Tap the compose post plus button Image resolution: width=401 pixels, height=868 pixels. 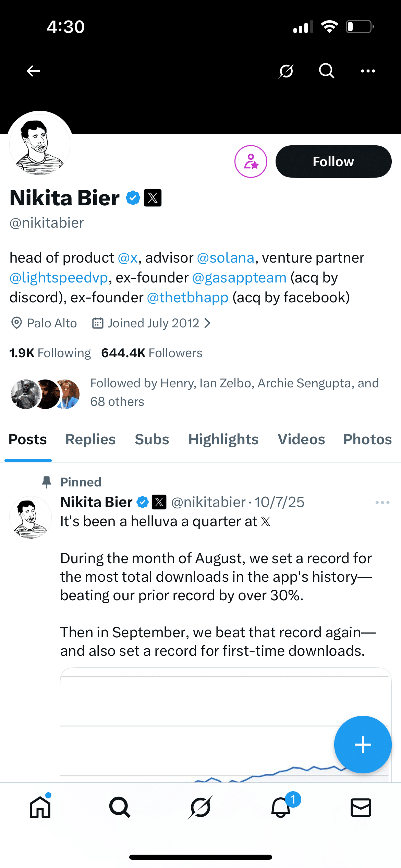click(363, 745)
